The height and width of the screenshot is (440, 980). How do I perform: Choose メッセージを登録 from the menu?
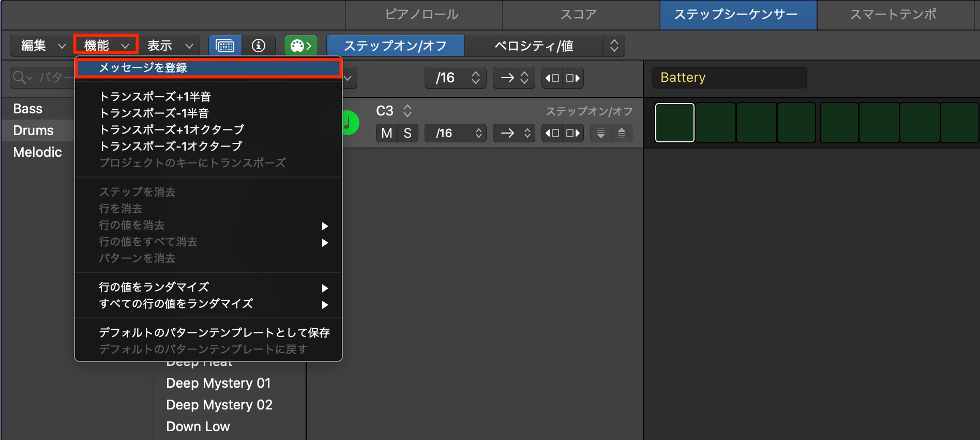(208, 68)
